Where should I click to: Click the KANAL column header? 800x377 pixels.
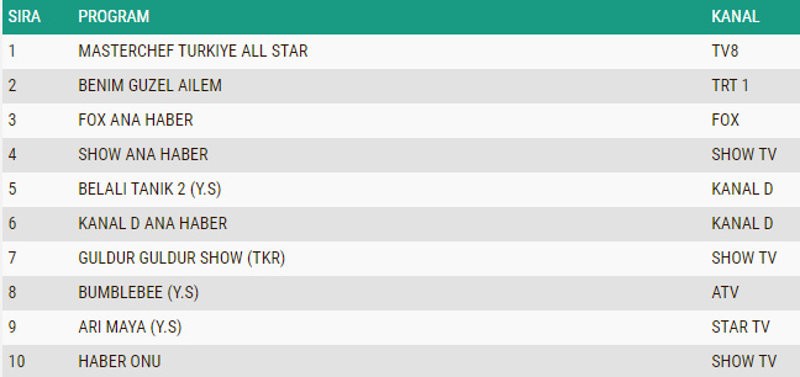coord(735,16)
